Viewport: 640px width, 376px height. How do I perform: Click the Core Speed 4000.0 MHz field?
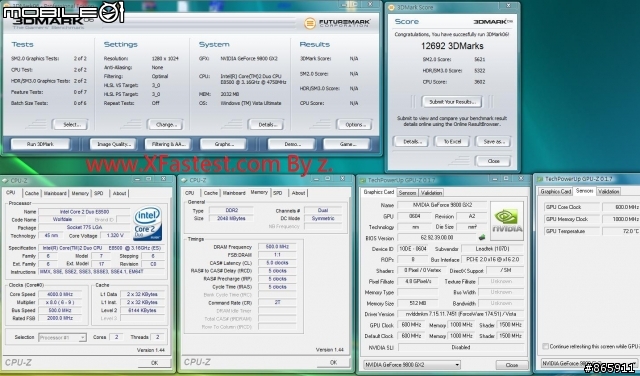[x=60, y=294]
